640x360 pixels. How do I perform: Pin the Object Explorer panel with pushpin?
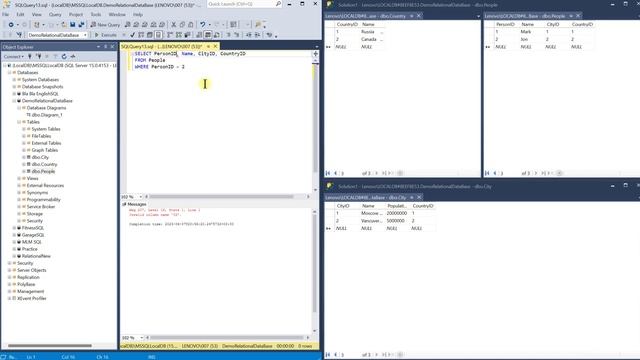point(106,47)
